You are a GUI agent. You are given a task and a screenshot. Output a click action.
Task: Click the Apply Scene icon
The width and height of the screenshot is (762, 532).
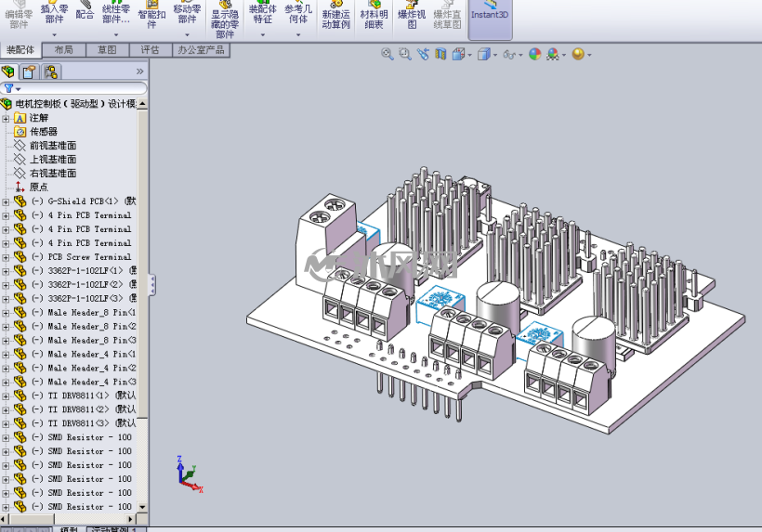point(553,54)
